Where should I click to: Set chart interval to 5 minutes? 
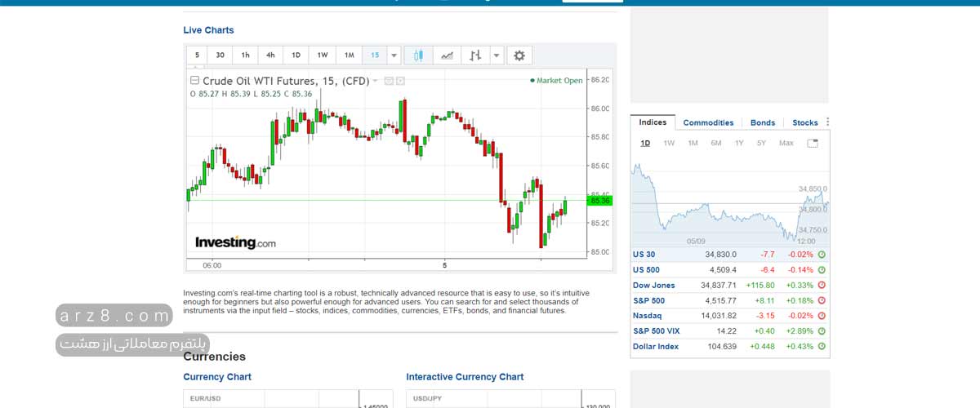pos(197,55)
